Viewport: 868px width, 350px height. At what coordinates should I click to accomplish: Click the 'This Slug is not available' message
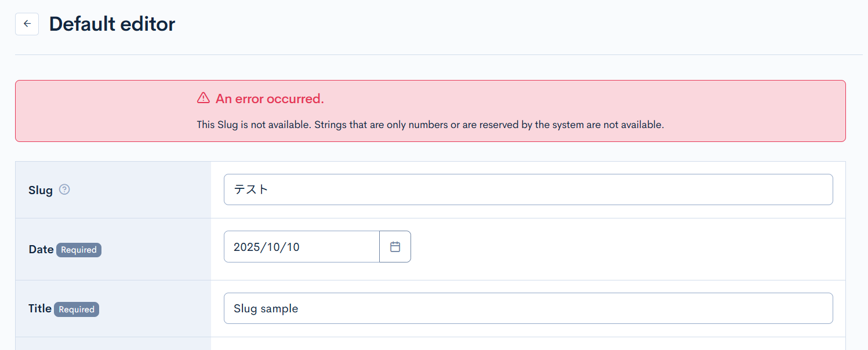[430, 125]
